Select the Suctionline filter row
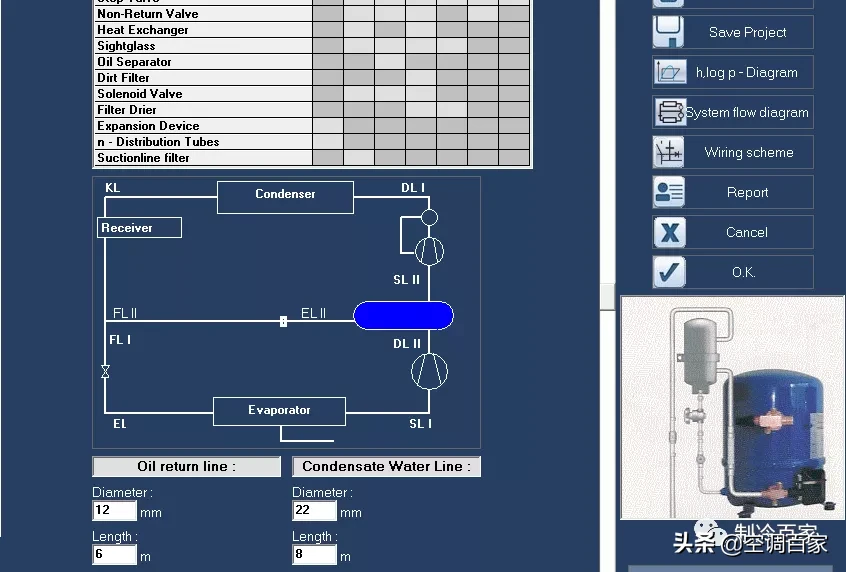The width and height of the screenshot is (846, 572). pyautogui.click(x=312, y=158)
